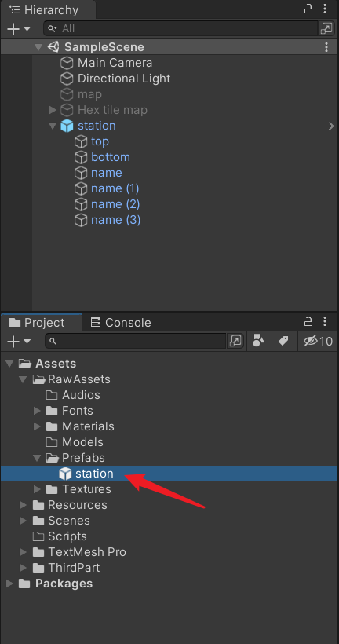The image size is (339, 644).
Task: Switch to the Console tab
Action: tap(121, 323)
